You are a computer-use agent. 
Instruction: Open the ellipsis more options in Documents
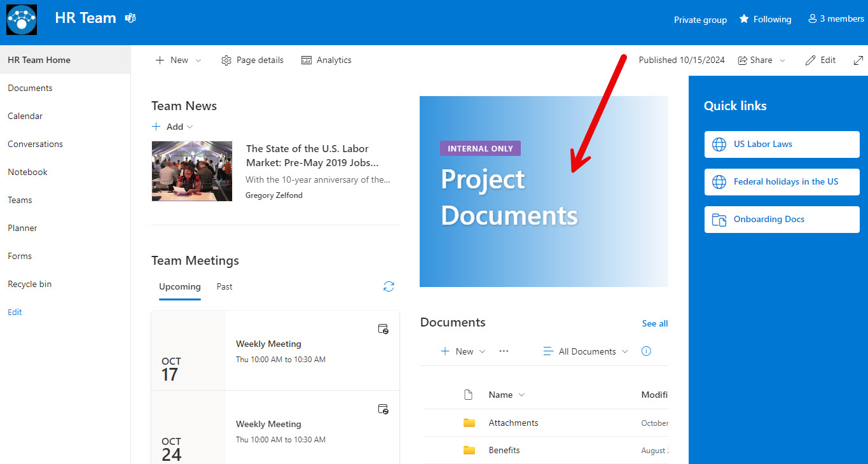pos(504,351)
